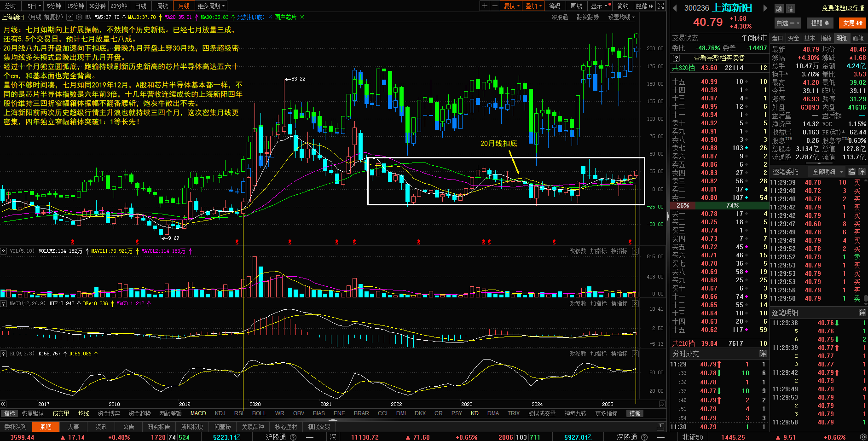Image resolution: width=868 pixels, height=441 pixels.
Task: Click the 沪股通 help question icon
Action: click(x=293, y=437)
